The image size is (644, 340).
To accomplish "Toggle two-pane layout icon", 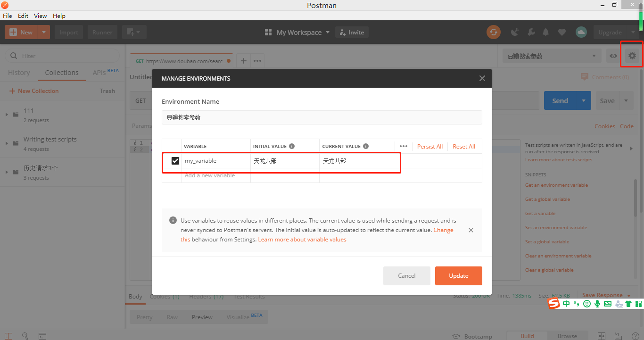I will (x=601, y=336).
